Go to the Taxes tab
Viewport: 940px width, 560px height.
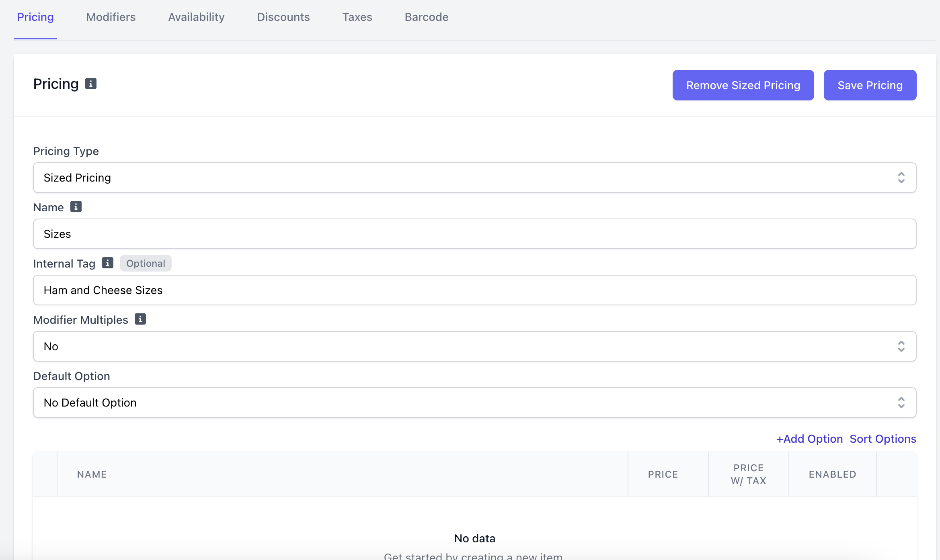[357, 17]
